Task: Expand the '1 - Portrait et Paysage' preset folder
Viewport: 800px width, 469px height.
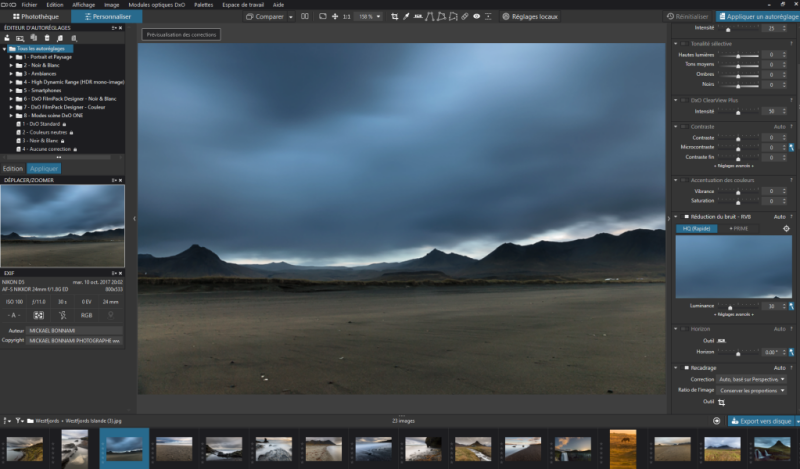Action: (11, 57)
